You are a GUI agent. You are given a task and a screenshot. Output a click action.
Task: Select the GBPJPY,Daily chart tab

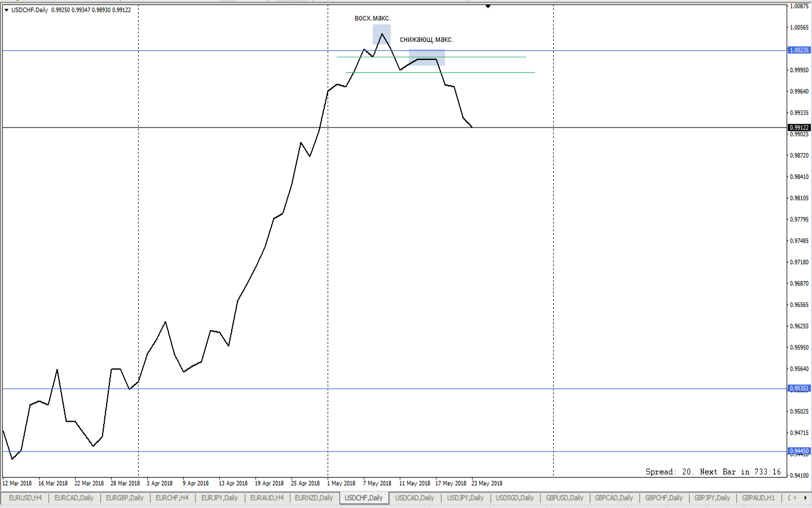click(x=712, y=498)
